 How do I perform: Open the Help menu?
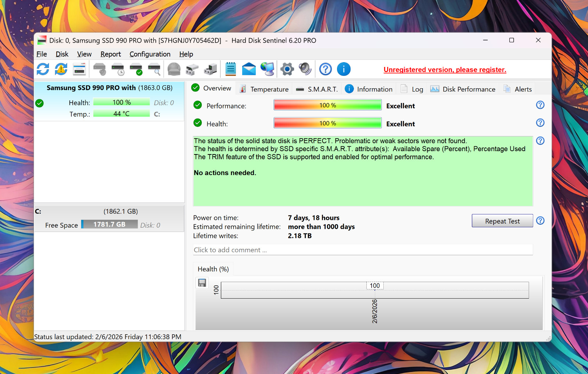click(x=186, y=54)
